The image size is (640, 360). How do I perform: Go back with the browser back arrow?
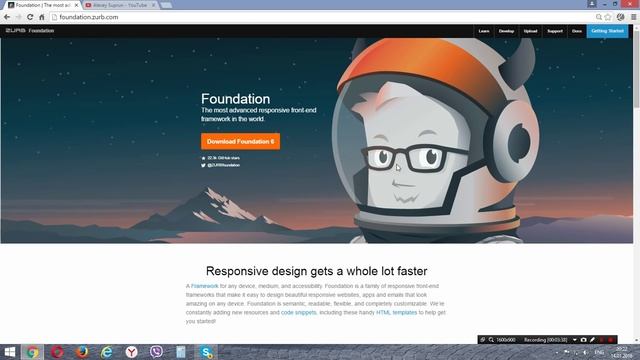click(7, 17)
